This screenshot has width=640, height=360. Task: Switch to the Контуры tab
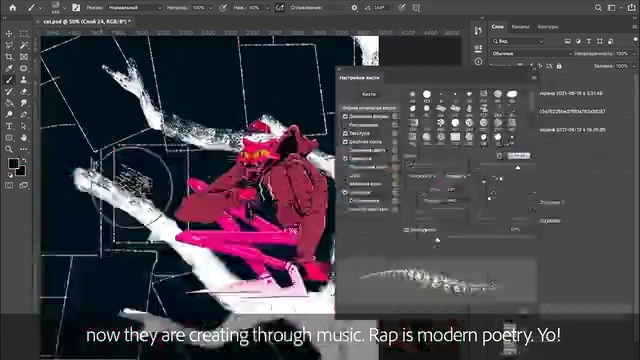[548, 27]
